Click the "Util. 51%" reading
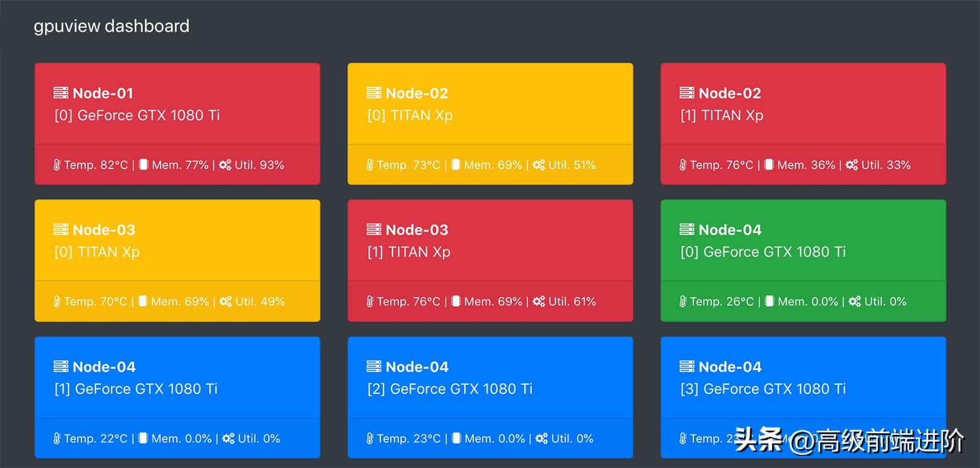 pyautogui.click(x=572, y=165)
